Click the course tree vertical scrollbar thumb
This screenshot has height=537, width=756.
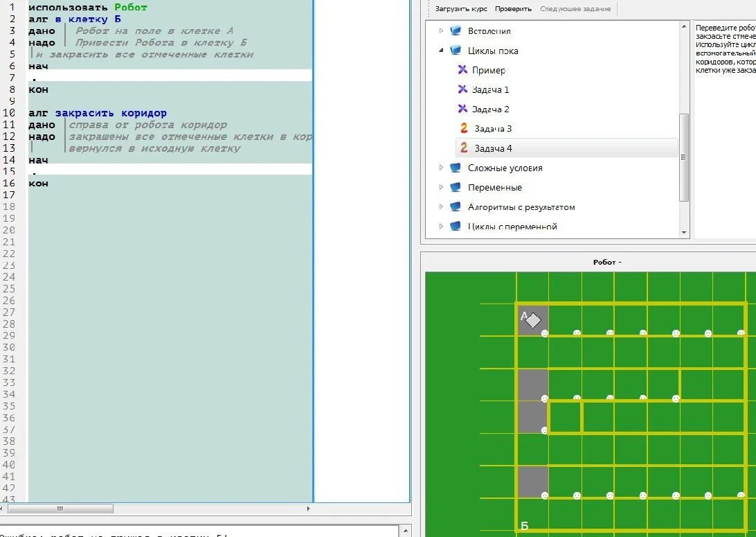click(684, 157)
